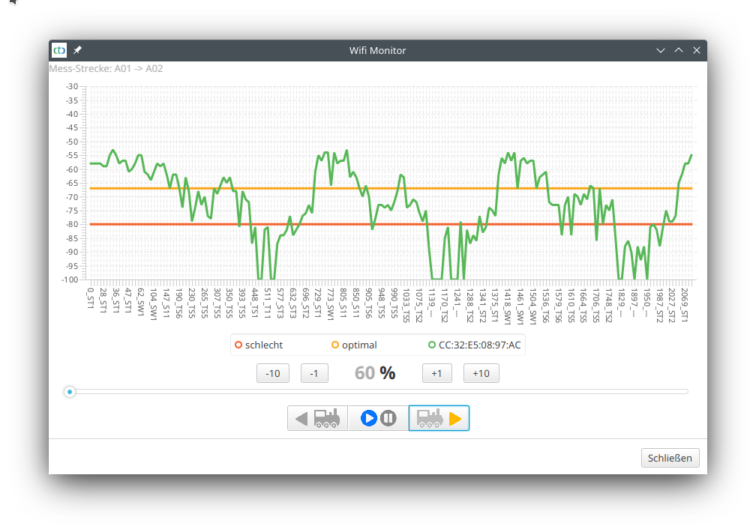Select the forward-driving locomotive icon
The image size is (756, 532).
[x=439, y=417]
